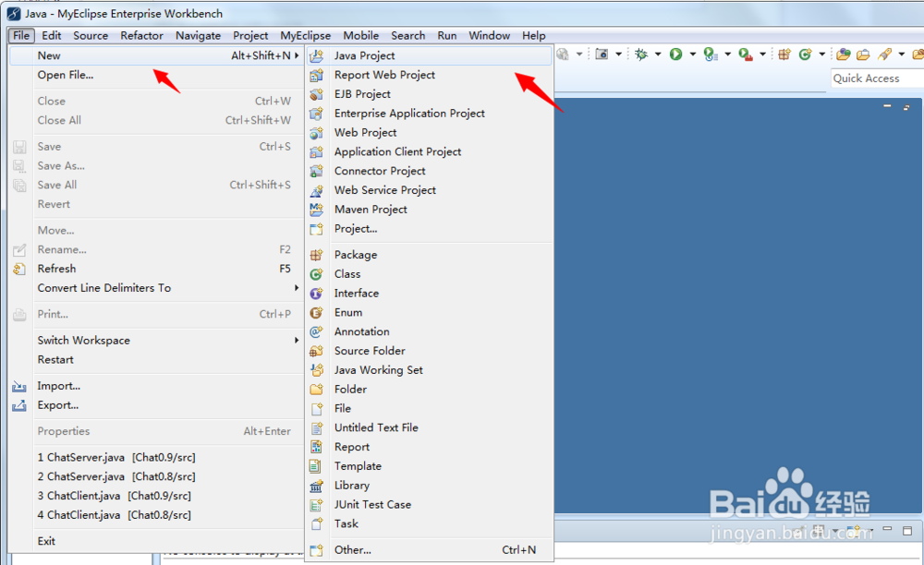This screenshot has height=565, width=924.
Task: Click the New Java Class toolbar icon
Action: (805, 54)
